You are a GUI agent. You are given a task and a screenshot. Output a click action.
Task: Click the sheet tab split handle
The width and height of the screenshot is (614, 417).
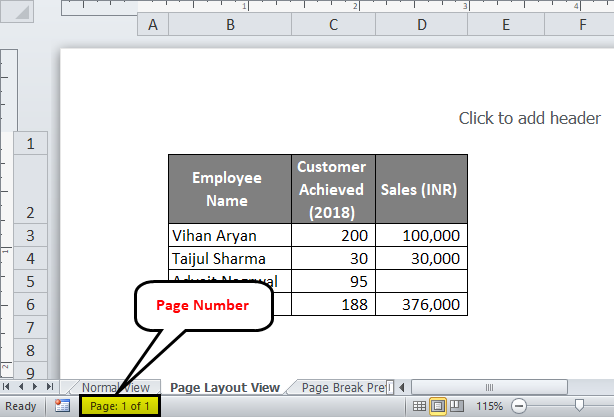(x=390, y=387)
